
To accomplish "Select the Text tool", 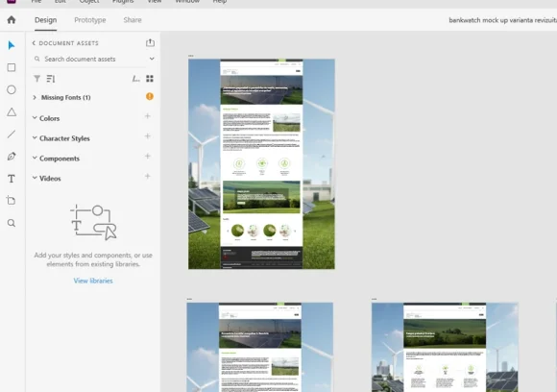I will click(12, 179).
